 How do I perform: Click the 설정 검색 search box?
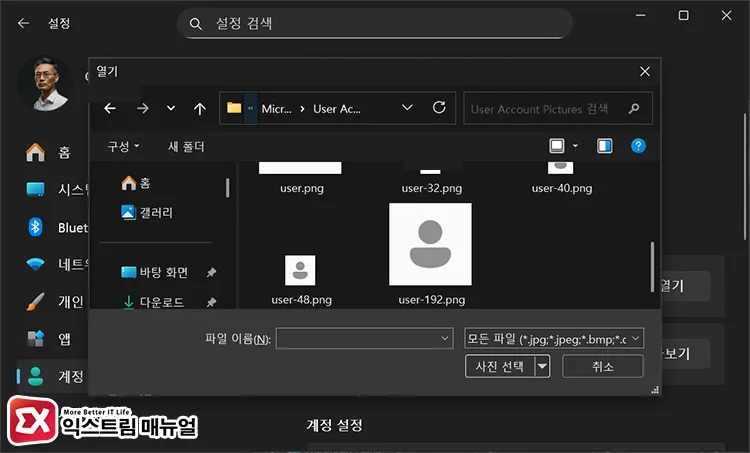tap(375, 23)
